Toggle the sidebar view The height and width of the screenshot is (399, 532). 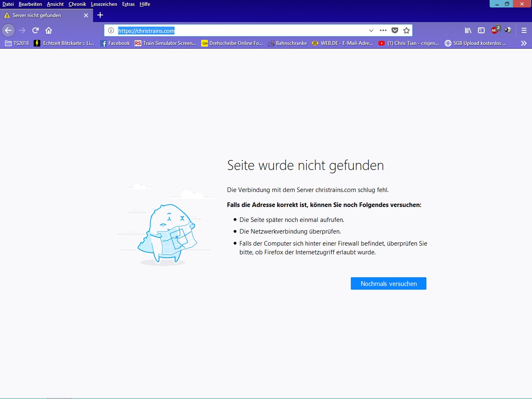[481, 30]
